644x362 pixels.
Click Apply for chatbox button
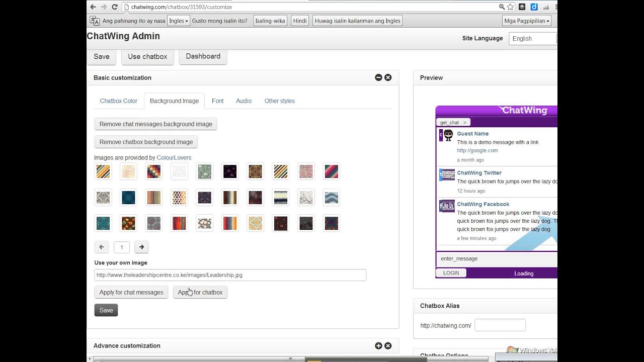pyautogui.click(x=200, y=292)
